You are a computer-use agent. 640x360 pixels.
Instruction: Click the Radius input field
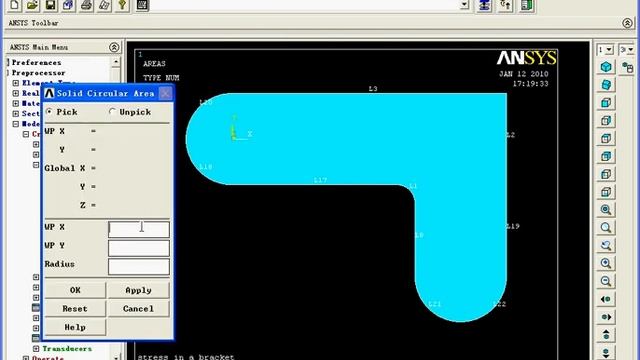(x=139, y=267)
